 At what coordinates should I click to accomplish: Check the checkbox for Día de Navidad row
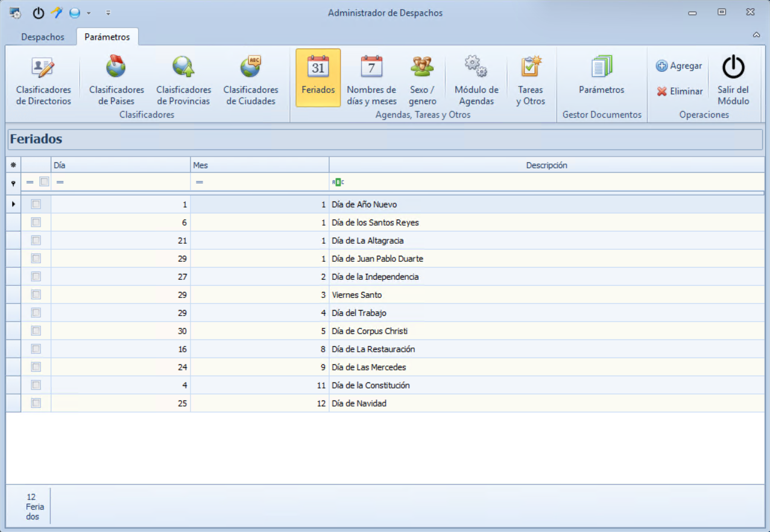[x=36, y=403]
